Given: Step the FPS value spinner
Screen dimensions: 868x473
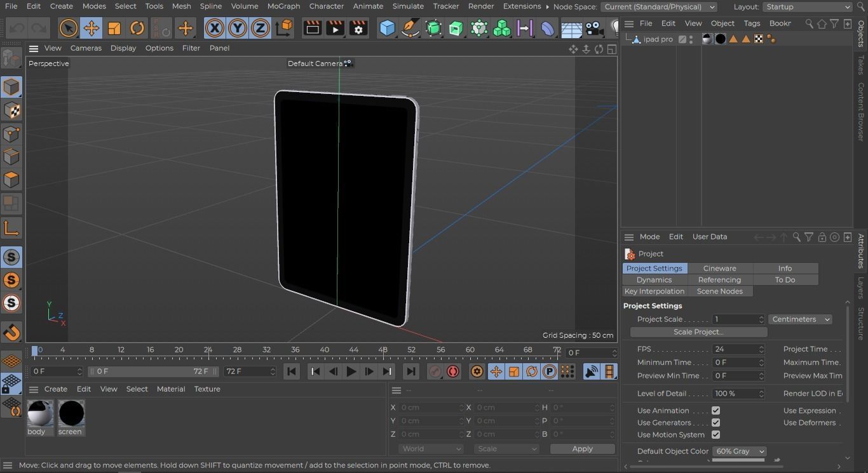Looking at the screenshot, I should (761, 349).
